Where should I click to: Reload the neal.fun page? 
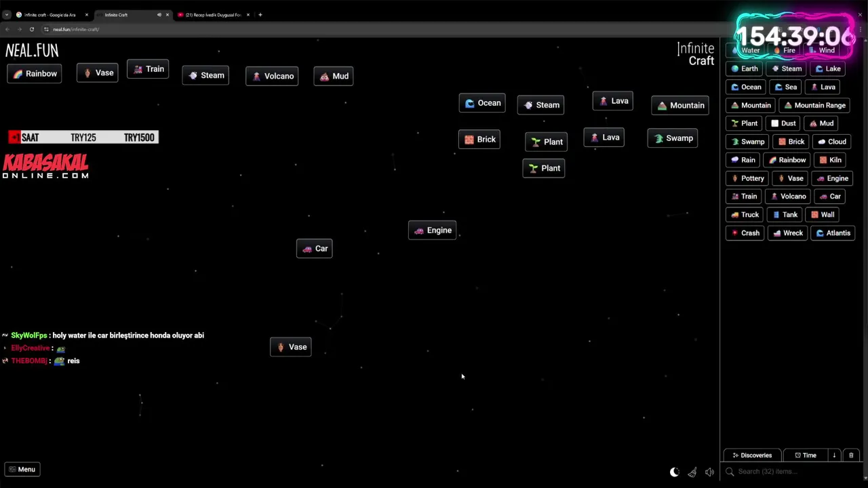31,29
